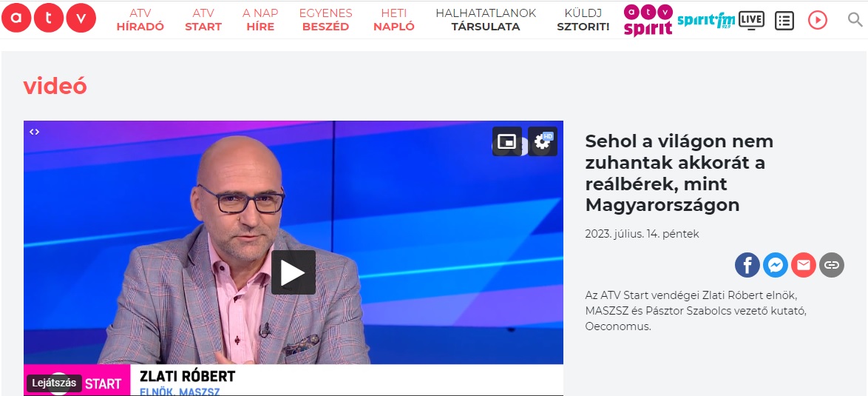Share the article by email icon
Screen dimensions: 868x396
(803, 265)
